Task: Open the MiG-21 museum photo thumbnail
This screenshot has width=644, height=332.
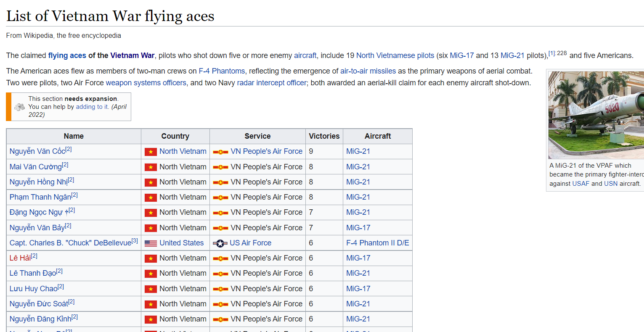Action: 596,115
